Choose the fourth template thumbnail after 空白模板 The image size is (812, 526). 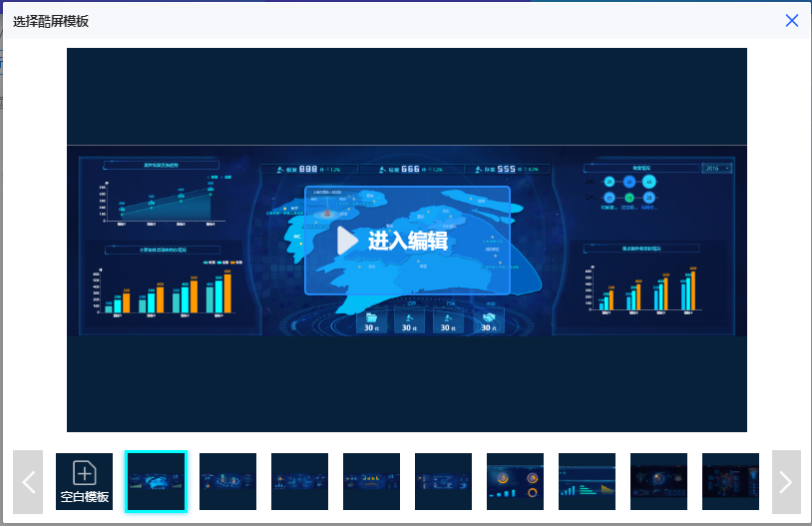click(x=371, y=482)
